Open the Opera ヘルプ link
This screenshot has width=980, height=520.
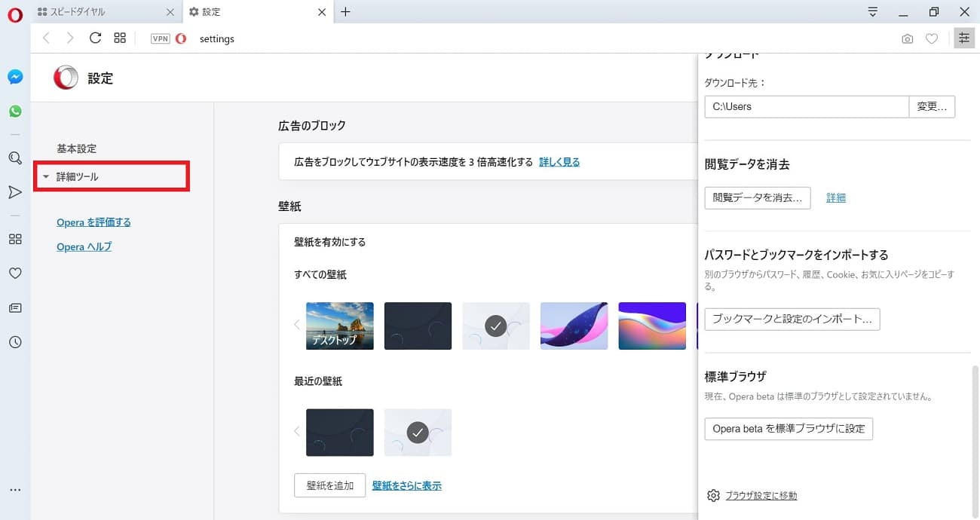[x=84, y=247]
